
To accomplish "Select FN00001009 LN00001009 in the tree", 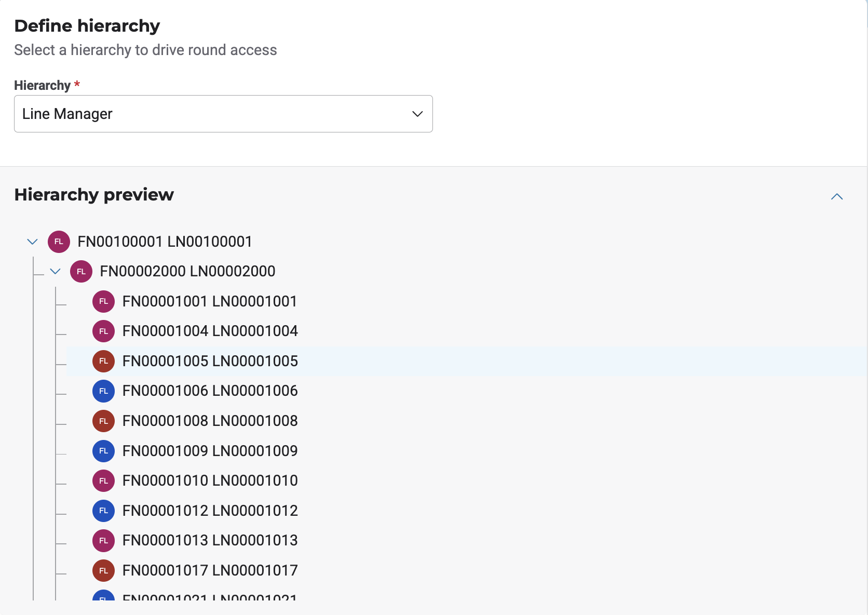I will [210, 451].
